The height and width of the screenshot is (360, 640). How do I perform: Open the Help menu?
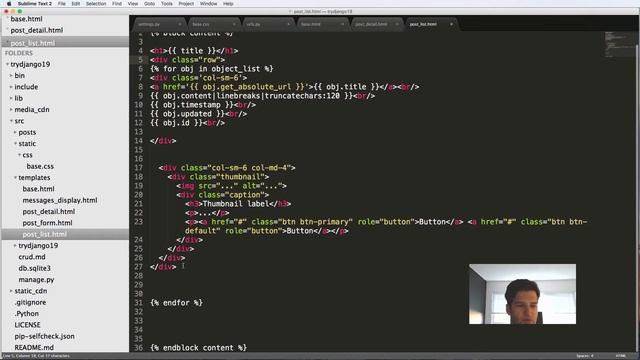click(228, 4)
